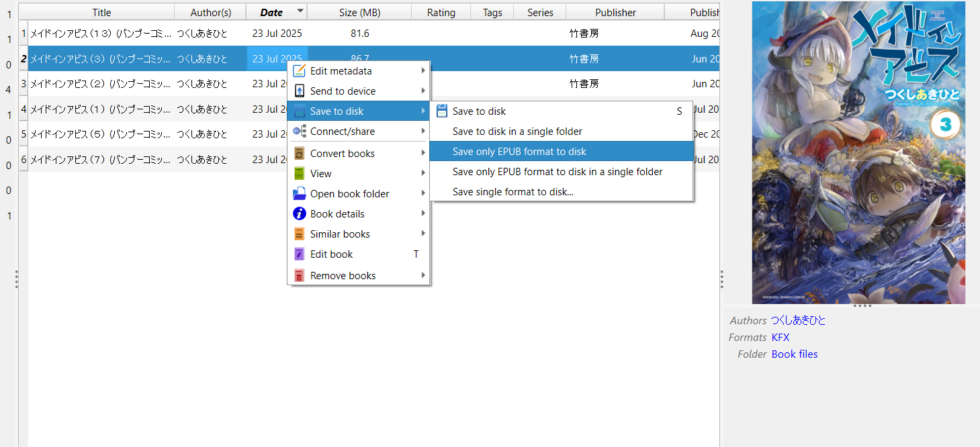
Task: Choose Save to disk with shortcut S in submenu
Action: coord(562,111)
